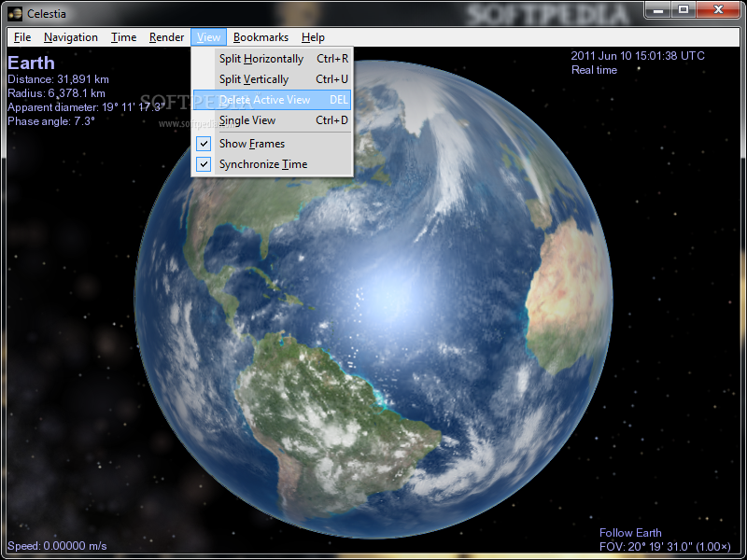Open the Time menu
The width and height of the screenshot is (747, 560).
point(123,37)
